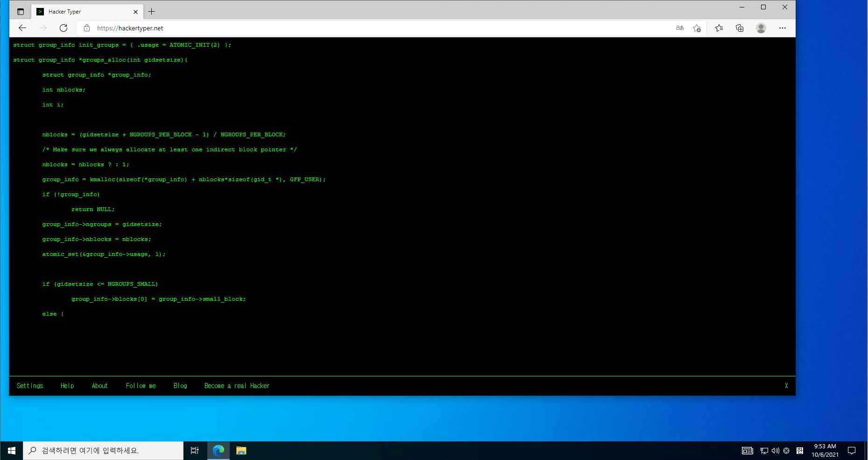Select the Hacker Typer tab

tap(87, 12)
